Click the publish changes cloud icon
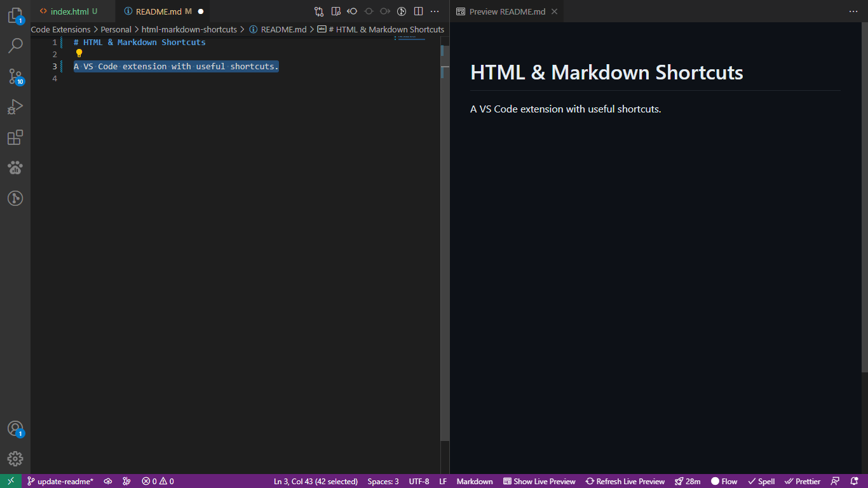The height and width of the screenshot is (488, 868). [108, 481]
